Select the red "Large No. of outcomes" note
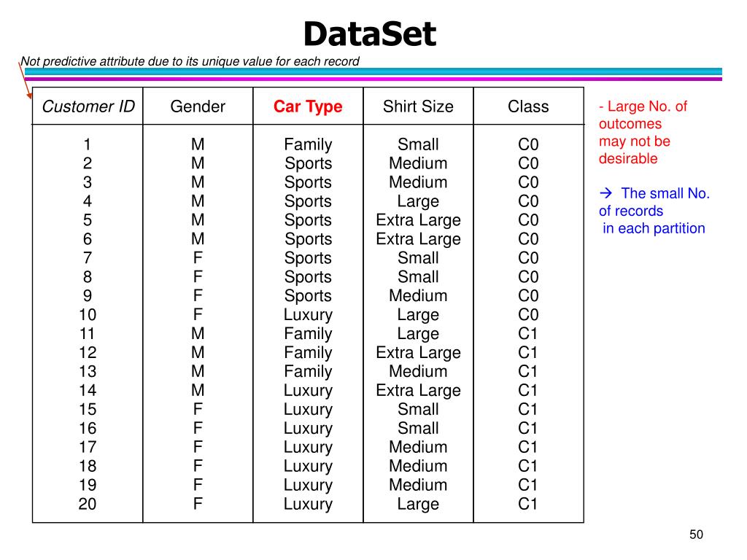This screenshot has width=747, height=560. pos(643,133)
